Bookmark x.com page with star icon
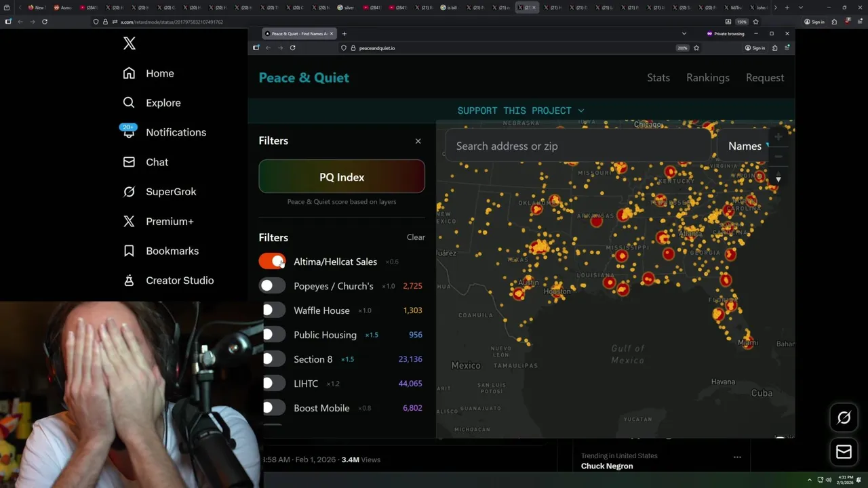The image size is (868, 488). (x=755, y=22)
